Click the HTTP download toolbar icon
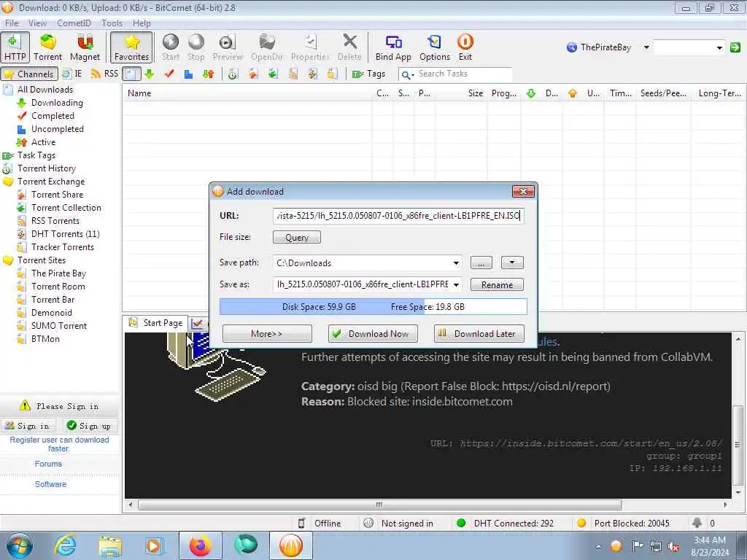 15,47
